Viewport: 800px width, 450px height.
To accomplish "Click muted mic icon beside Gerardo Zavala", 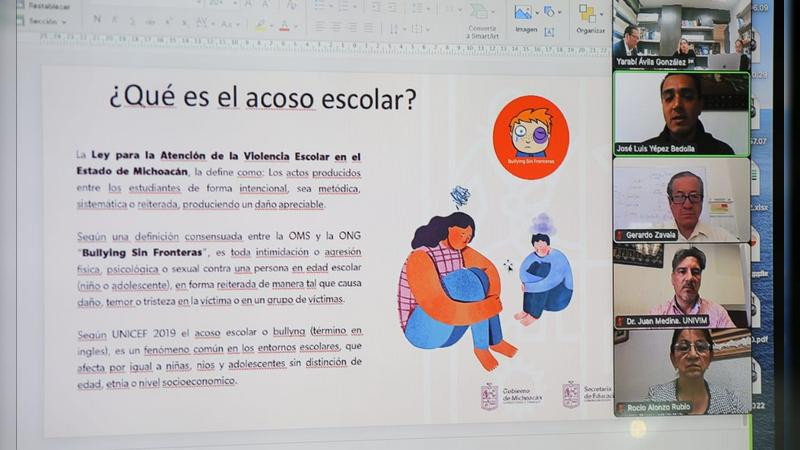I will (x=620, y=235).
